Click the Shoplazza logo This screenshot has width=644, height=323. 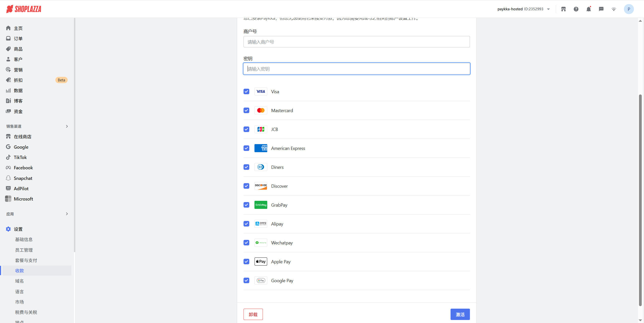pyautogui.click(x=24, y=9)
